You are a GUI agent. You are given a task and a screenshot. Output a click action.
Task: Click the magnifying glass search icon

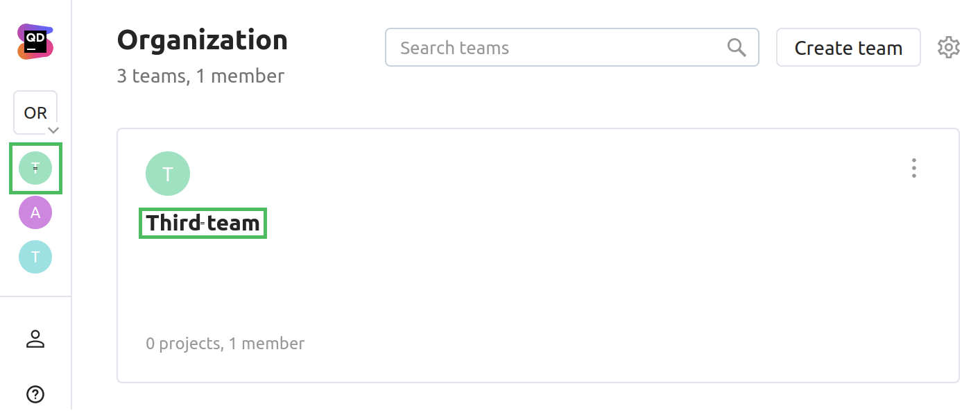737,47
